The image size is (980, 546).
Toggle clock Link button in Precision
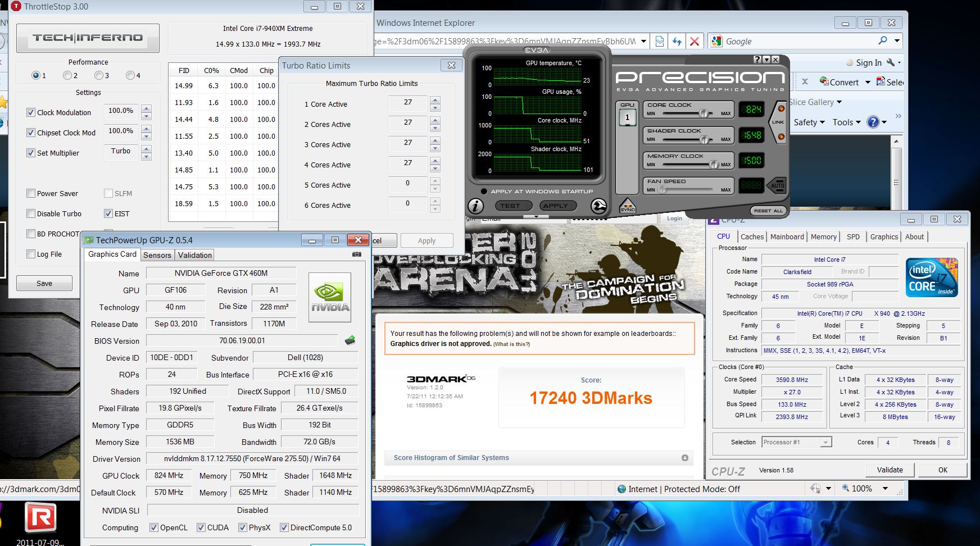point(778,122)
